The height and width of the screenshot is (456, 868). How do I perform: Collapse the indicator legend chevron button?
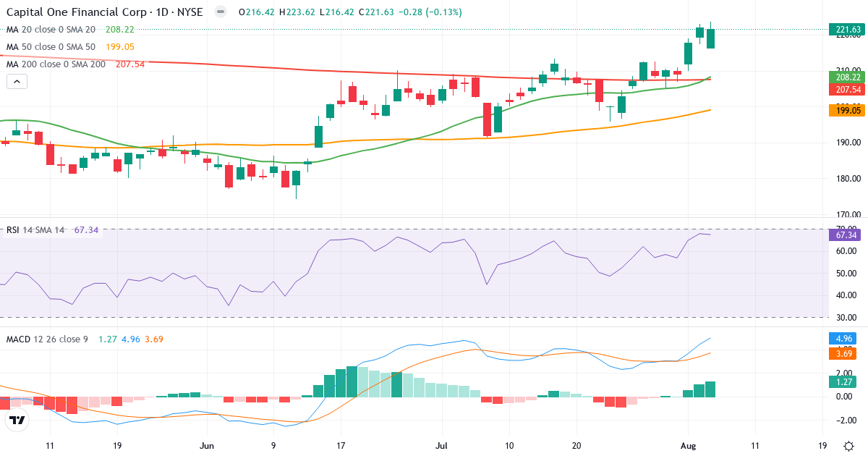tap(17, 82)
